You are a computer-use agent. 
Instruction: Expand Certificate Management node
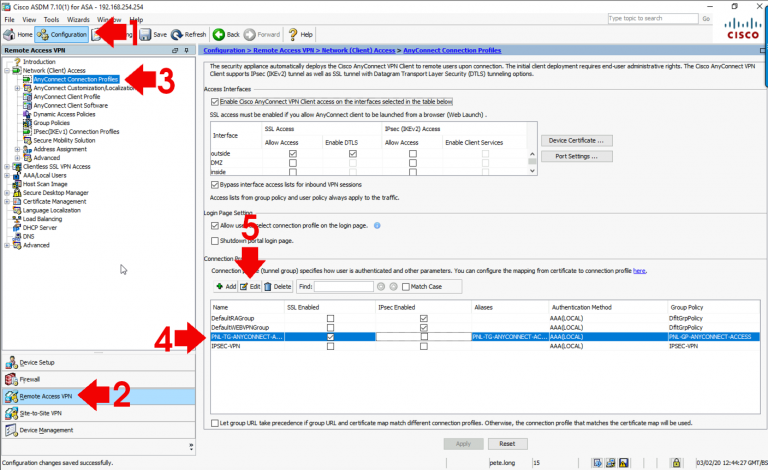(x=7, y=202)
